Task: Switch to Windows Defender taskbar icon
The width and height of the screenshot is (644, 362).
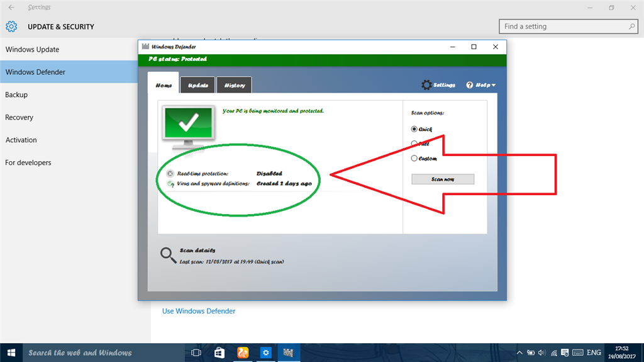Action: pyautogui.click(x=289, y=353)
